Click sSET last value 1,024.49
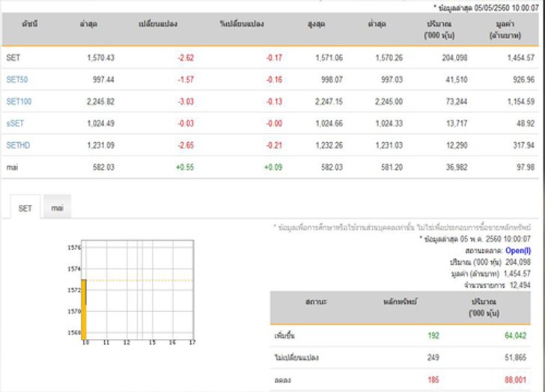Image resolution: width=545 pixels, height=392 pixels. click(x=100, y=123)
